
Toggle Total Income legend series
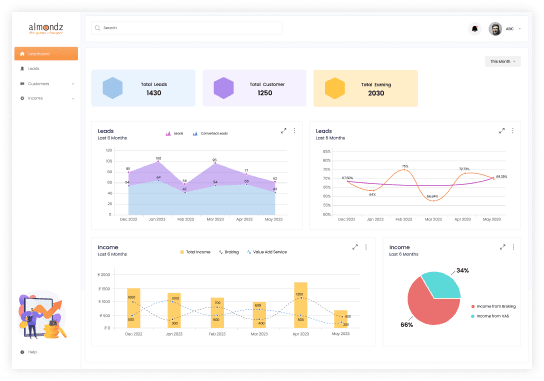[195, 252]
